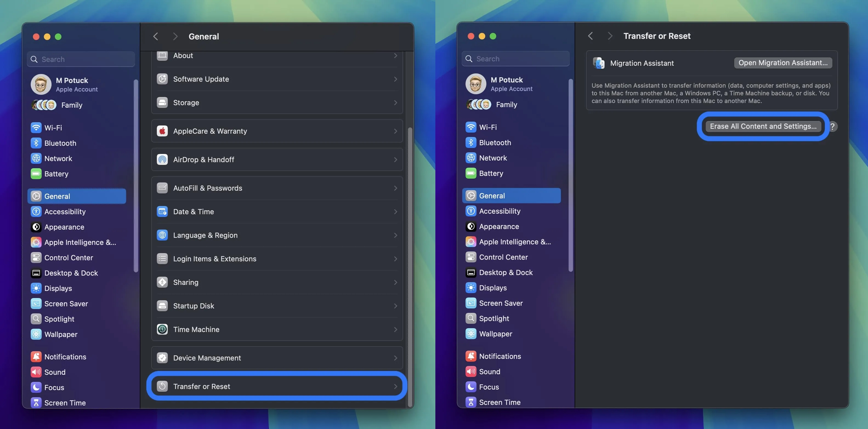Open Control Center icon in left window sidebar
The width and height of the screenshot is (868, 429).
(x=36, y=258)
